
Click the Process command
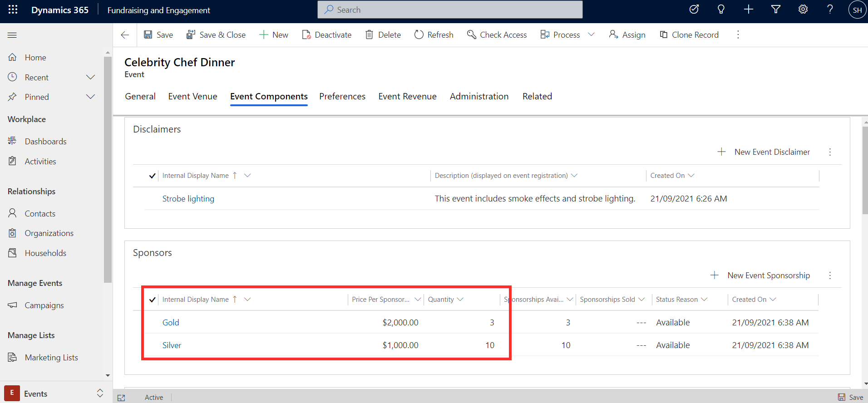coord(560,35)
